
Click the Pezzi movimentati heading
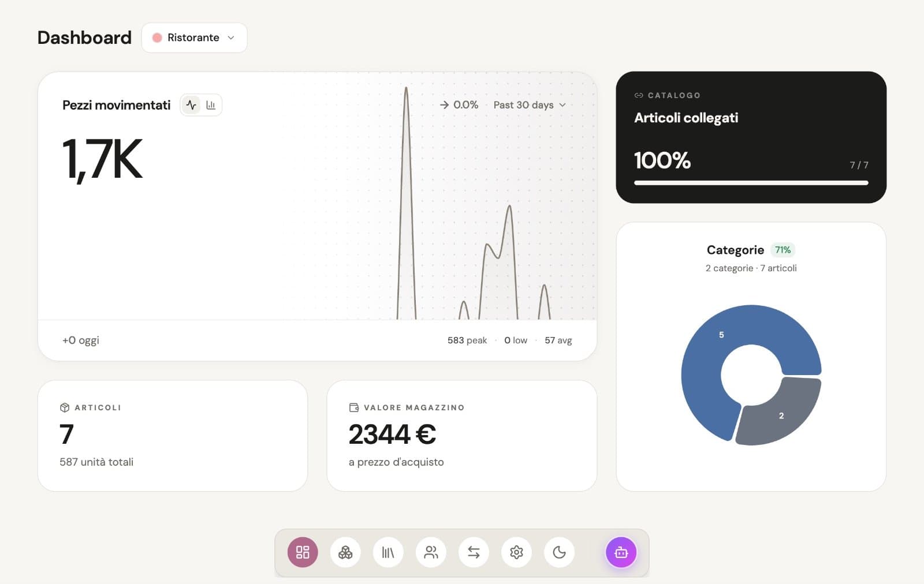[117, 105]
